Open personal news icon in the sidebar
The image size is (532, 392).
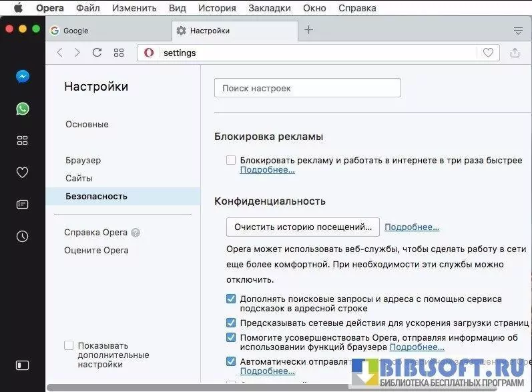pos(23,205)
